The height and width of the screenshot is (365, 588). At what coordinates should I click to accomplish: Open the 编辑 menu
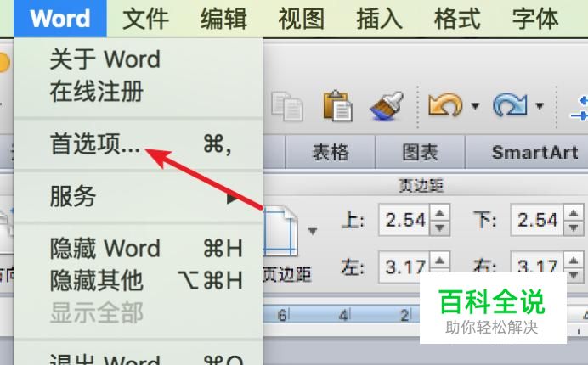click(223, 19)
